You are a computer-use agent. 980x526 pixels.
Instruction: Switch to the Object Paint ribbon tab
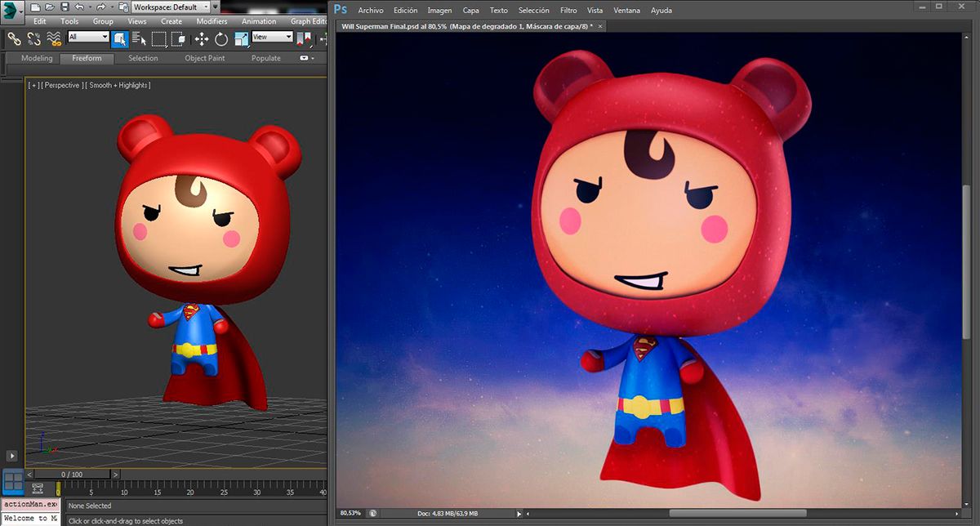coord(203,58)
